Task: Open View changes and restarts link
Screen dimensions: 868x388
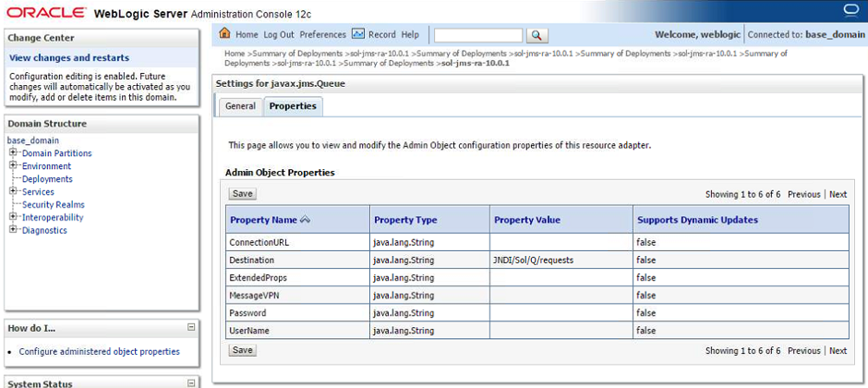Action: 69,57
